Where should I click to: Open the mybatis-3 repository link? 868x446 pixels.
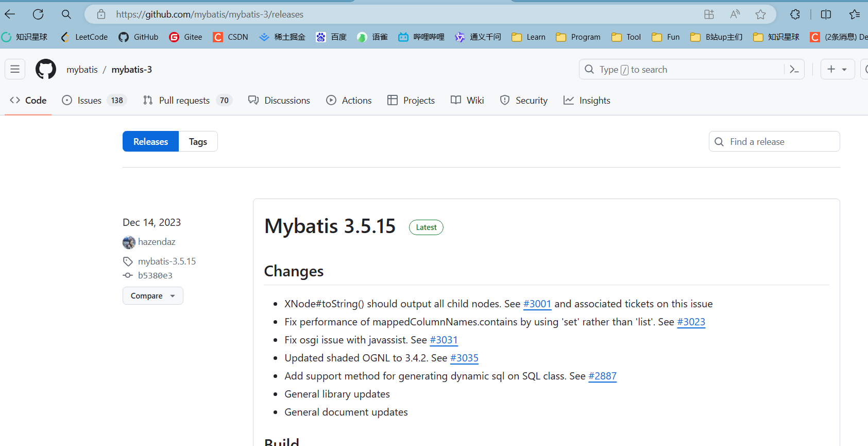coord(132,70)
